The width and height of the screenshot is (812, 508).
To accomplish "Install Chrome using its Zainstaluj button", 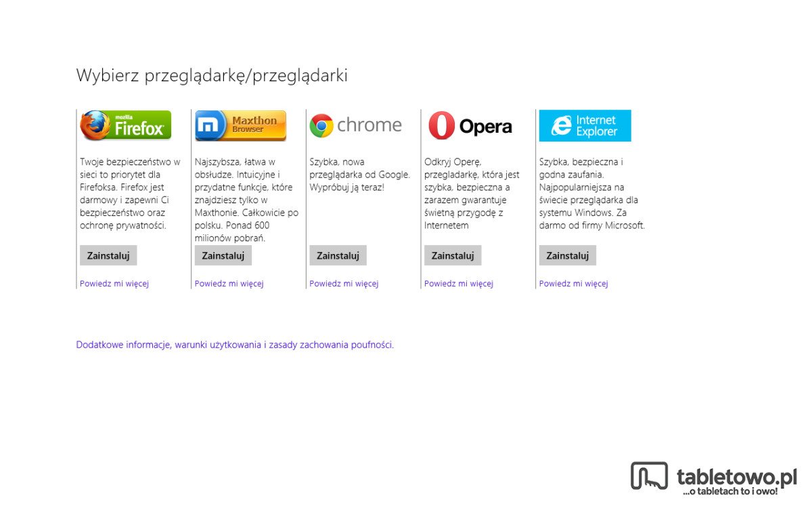I will pos(338,255).
